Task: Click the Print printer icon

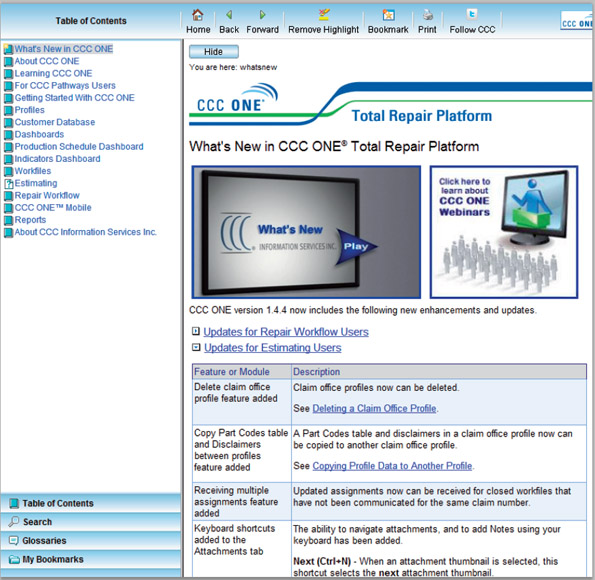Action: coord(428,15)
